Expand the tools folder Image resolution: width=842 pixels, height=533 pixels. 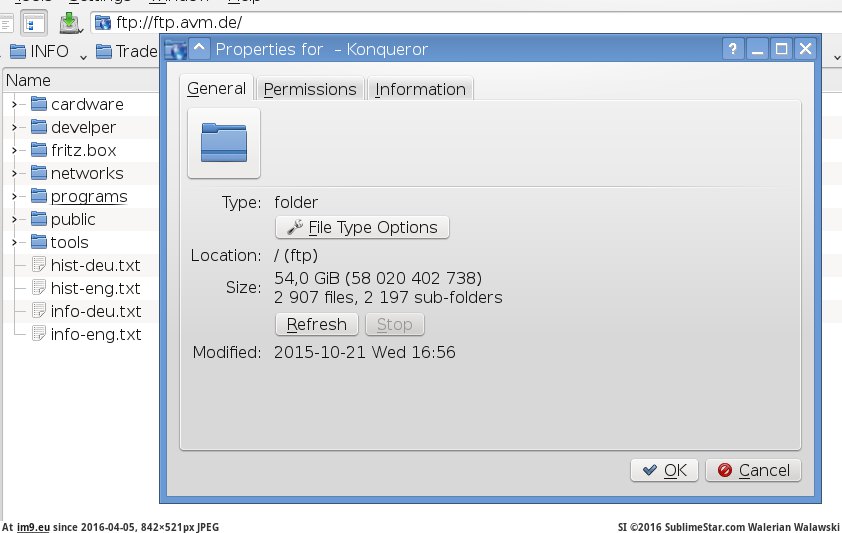pyautogui.click(x=14, y=243)
